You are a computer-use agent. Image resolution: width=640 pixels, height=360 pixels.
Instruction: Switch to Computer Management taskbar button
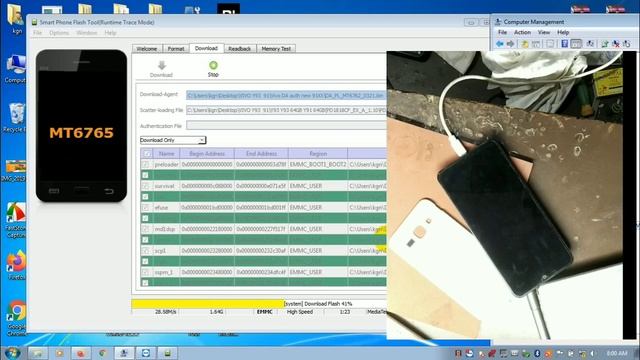pyautogui.click(x=124, y=353)
